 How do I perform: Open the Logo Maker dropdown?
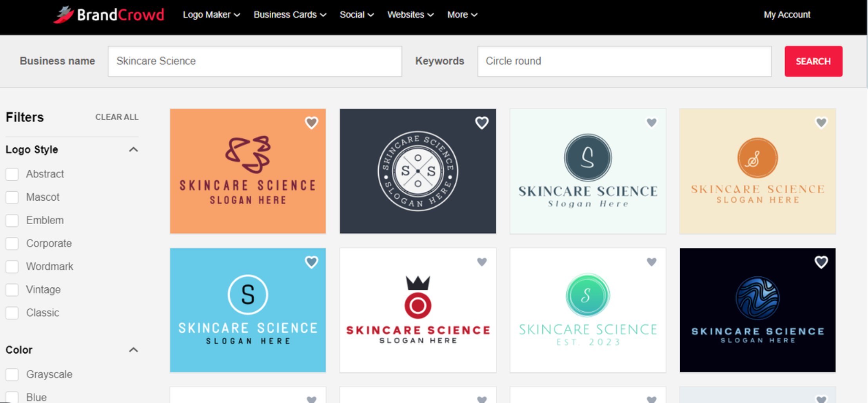click(211, 15)
